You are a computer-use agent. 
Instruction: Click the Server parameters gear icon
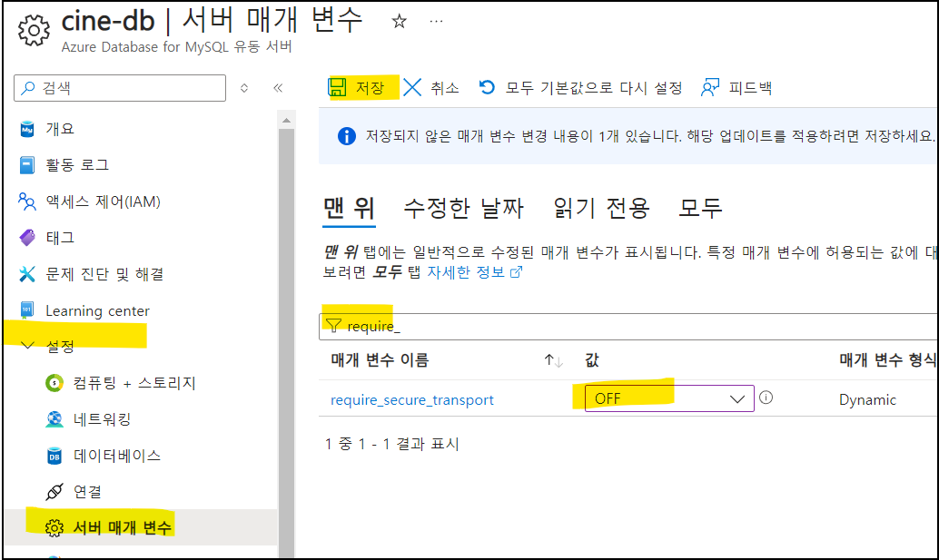[54, 527]
